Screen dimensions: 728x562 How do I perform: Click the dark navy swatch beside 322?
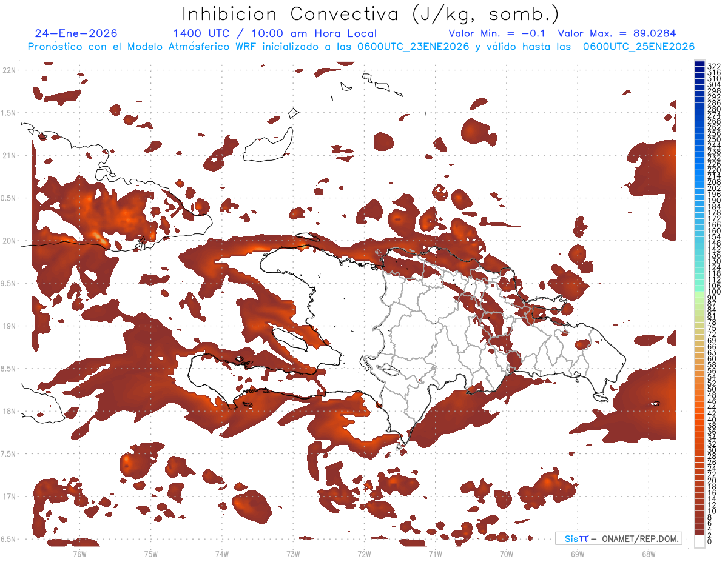click(x=699, y=64)
